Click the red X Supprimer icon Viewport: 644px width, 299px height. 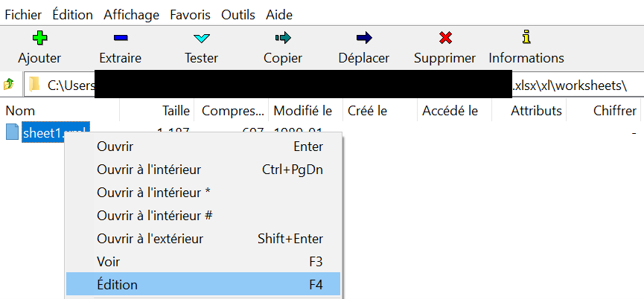445,38
